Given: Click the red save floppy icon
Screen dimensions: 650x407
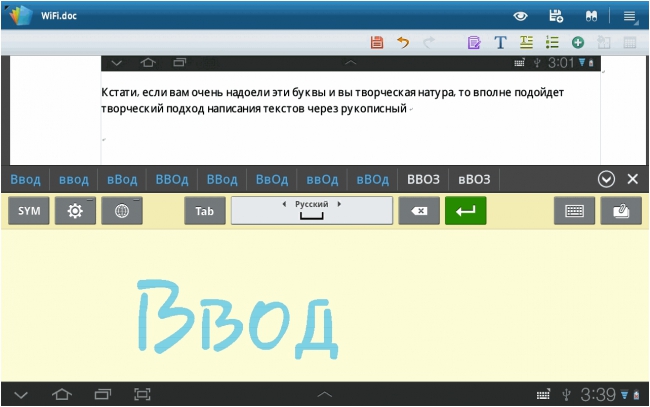Looking at the screenshot, I should tap(377, 42).
